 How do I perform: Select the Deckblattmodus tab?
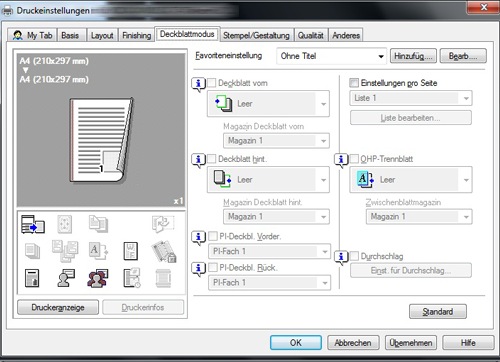[187, 34]
